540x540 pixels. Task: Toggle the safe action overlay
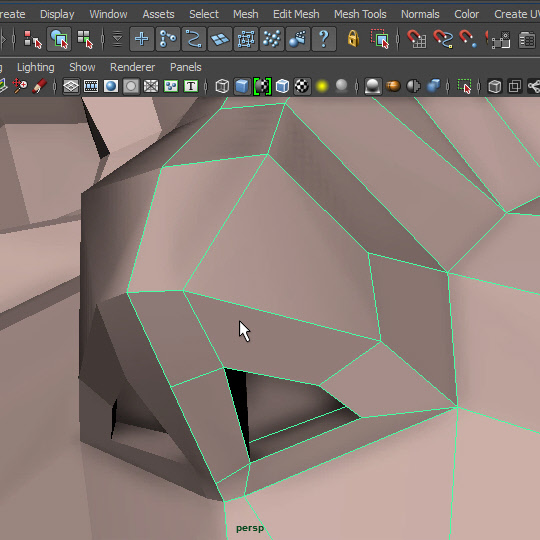pyautogui.click(x=171, y=86)
